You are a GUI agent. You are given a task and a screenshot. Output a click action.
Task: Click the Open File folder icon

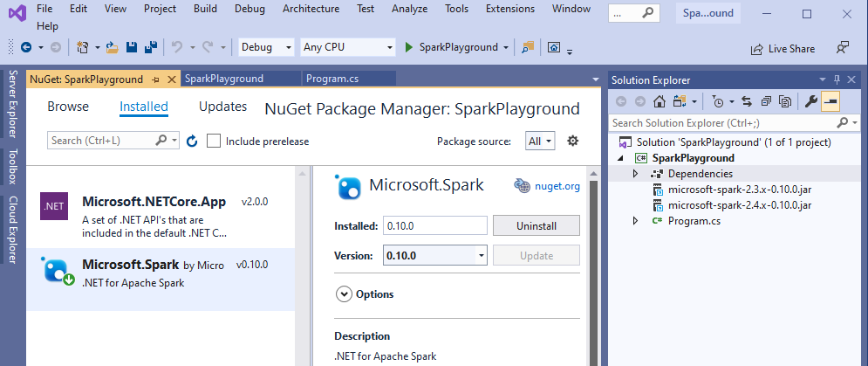113,47
